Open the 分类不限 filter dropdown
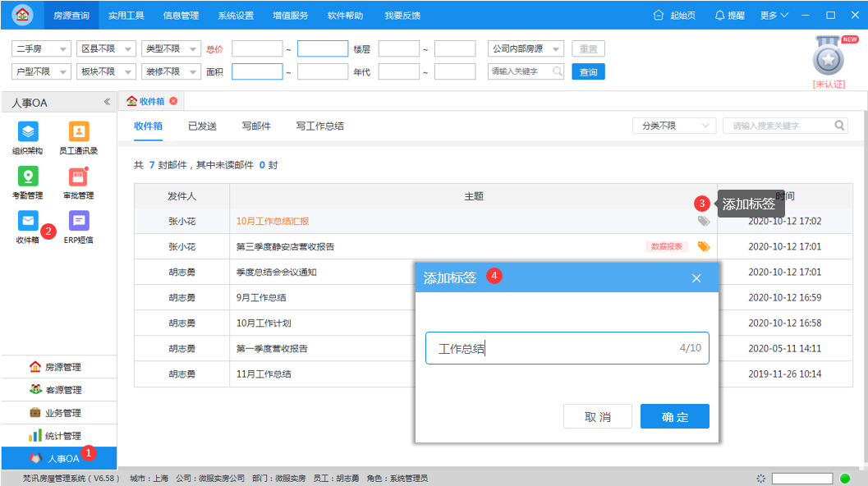868x486 pixels. coord(674,126)
